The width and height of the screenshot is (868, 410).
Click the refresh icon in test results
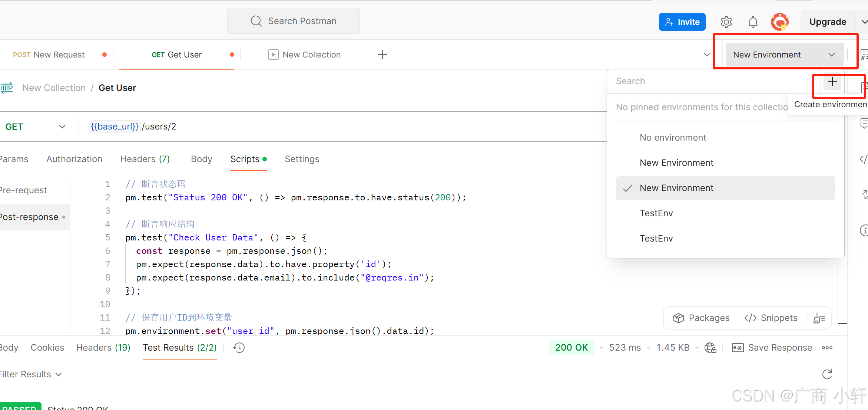click(x=827, y=374)
